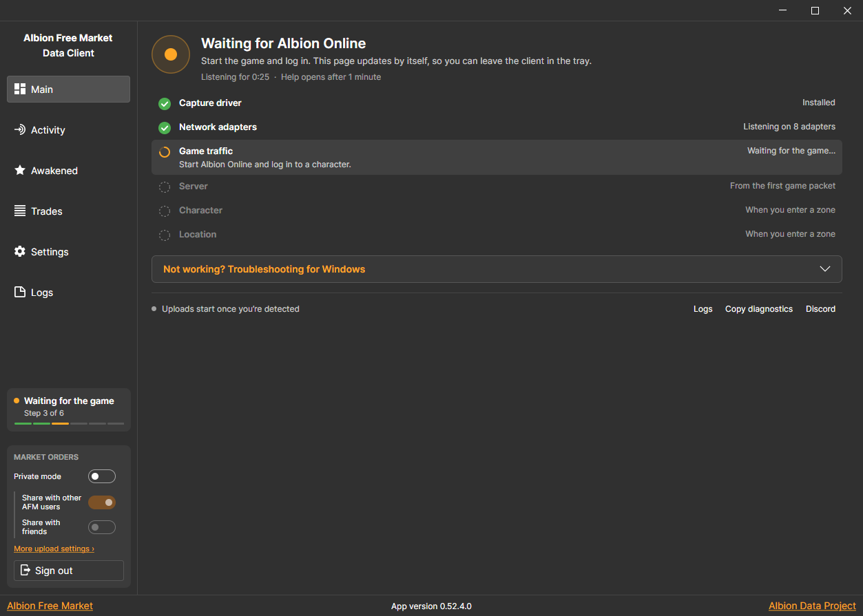
Task: Click the Sign out arrow icon
Action: pyautogui.click(x=25, y=570)
